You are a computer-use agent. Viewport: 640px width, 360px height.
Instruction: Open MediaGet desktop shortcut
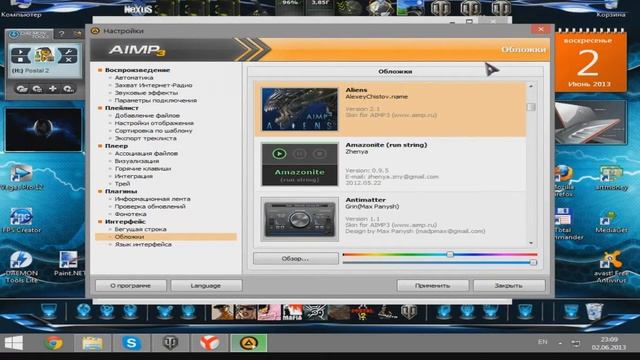[x=611, y=222]
